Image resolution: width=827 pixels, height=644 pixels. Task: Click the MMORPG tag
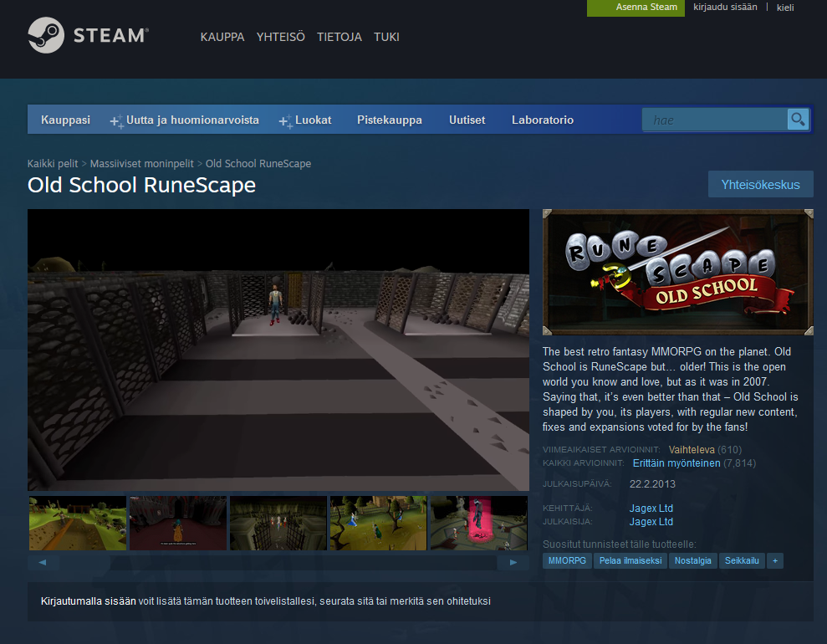pos(567,560)
